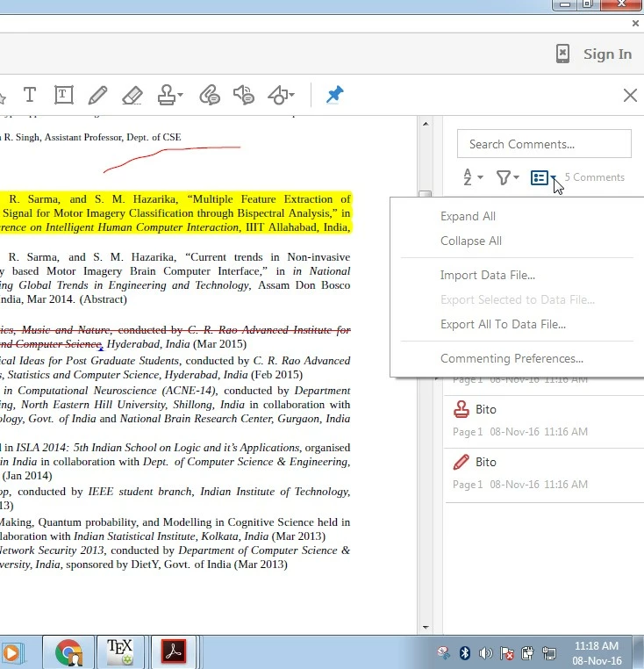This screenshot has width=644, height=669.
Task: Choose Collapse All from options menu
Action: pos(471,241)
